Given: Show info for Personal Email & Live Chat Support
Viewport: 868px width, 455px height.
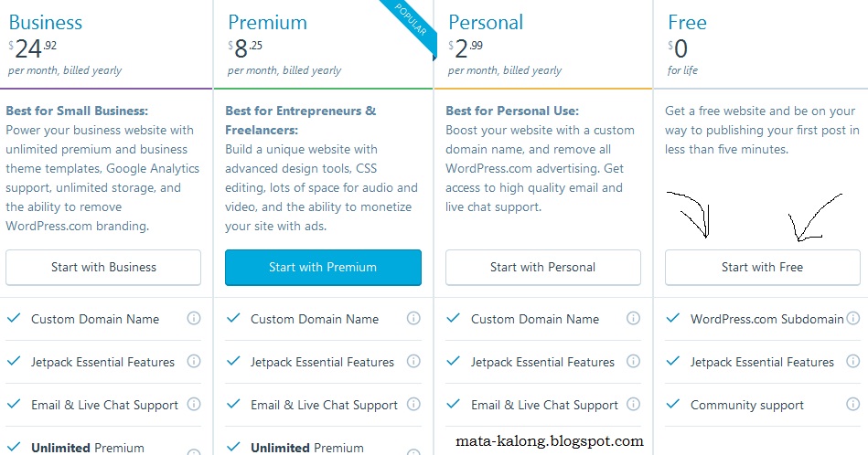Looking at the screenshot, I should click(x=633, y=404).
